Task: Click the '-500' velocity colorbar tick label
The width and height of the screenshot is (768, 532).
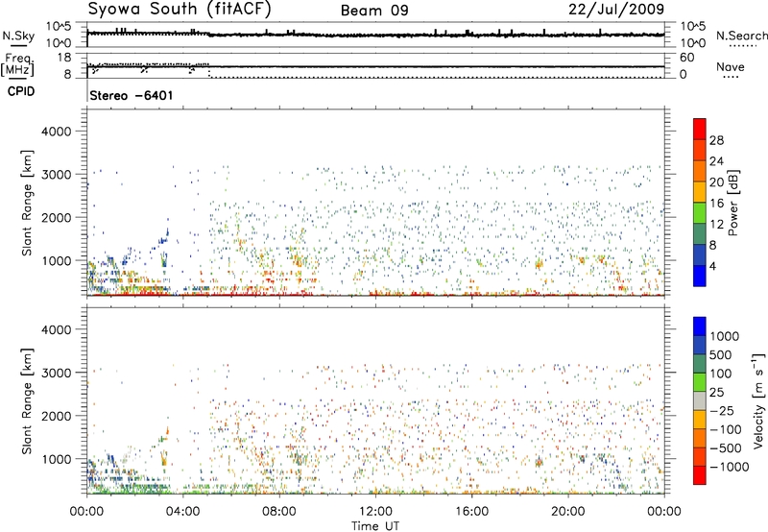Action: [x=726, y=448]
